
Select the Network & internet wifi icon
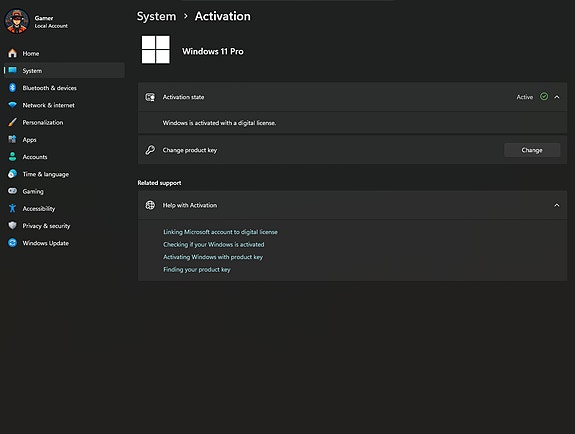12,105
